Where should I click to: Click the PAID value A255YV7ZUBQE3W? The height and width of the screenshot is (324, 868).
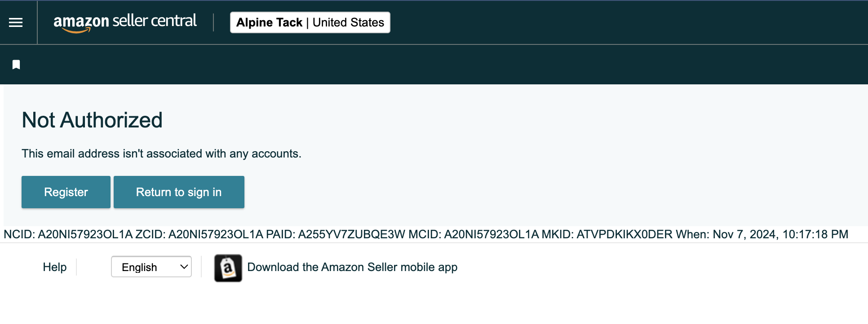point(352,234)
